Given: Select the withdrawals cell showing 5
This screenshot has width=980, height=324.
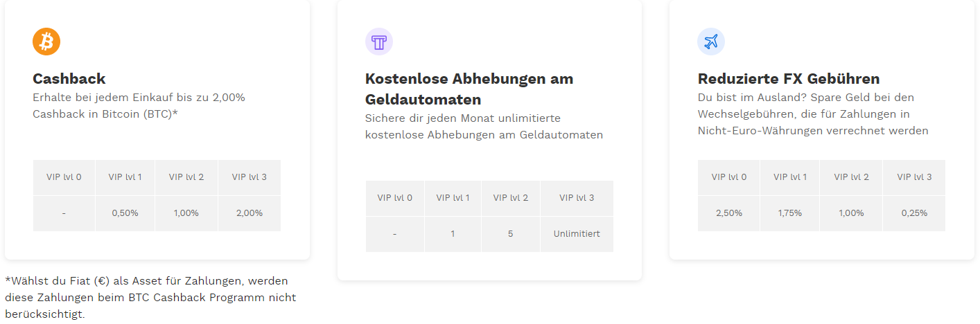Looking at the screenshot, I should 511,234.
